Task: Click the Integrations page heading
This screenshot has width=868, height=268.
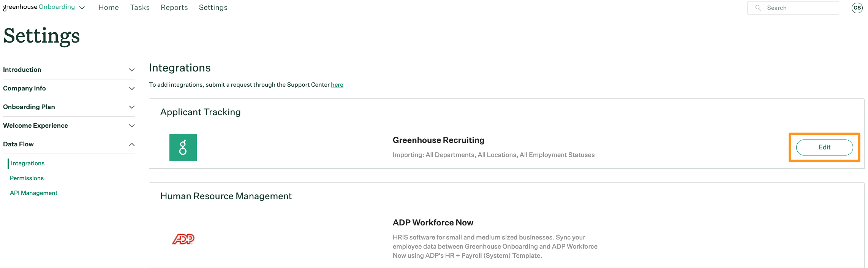Action: point(180,68)
